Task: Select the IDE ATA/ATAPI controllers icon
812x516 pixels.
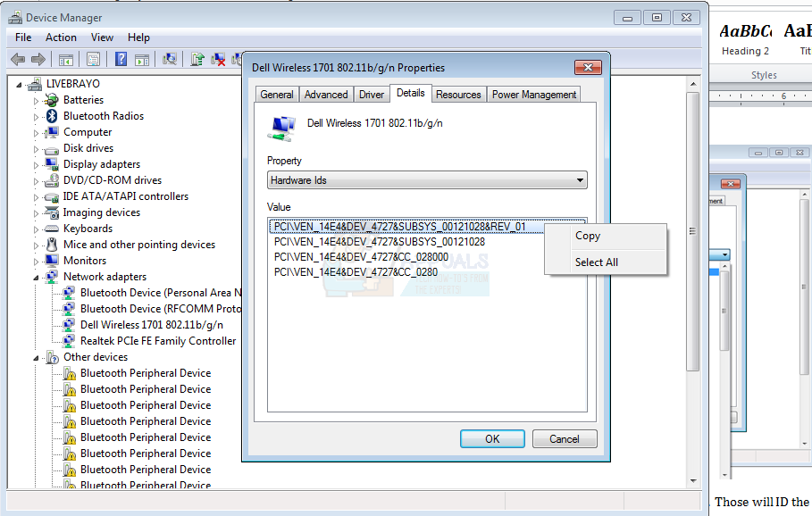Action: (x=51, y=196)
